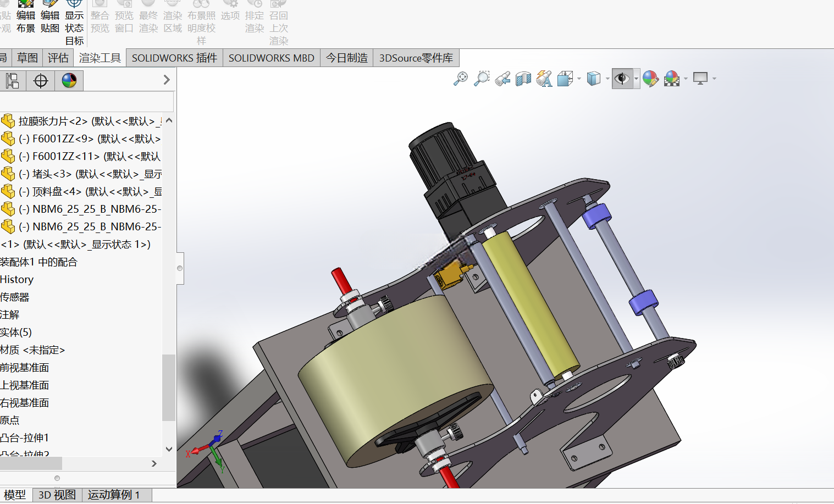Click the feature tree vertical scrollbar

[x=169, y=387]
